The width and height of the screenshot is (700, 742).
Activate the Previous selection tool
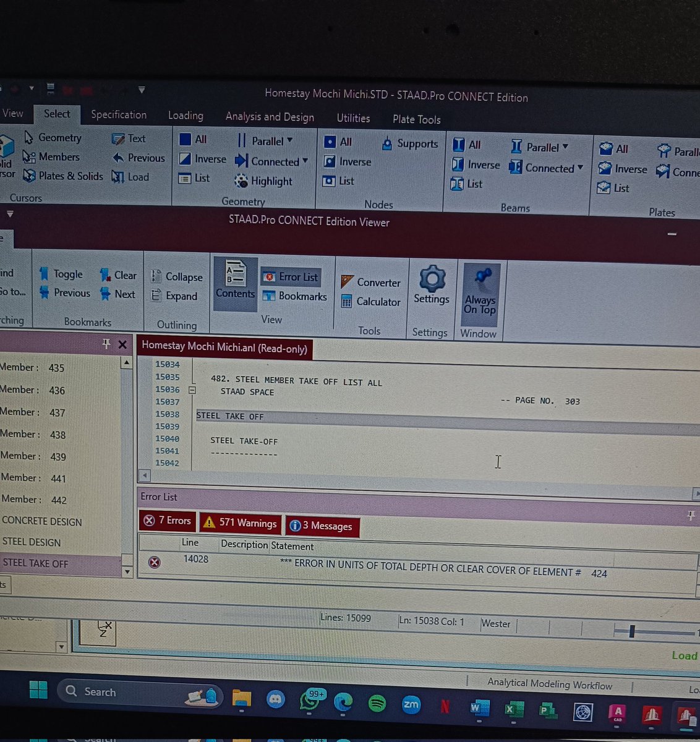tap(138, 158)
